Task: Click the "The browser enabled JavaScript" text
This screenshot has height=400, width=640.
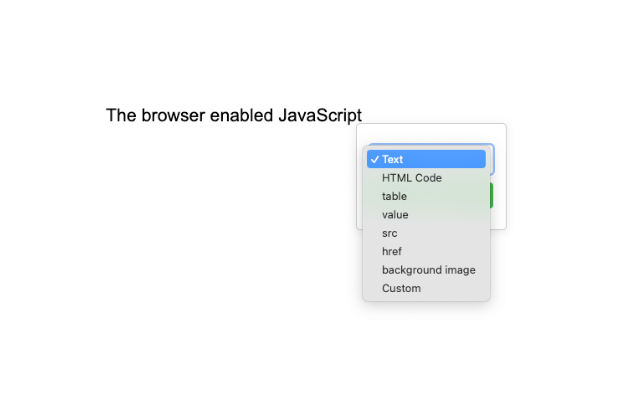Action: 233,115
